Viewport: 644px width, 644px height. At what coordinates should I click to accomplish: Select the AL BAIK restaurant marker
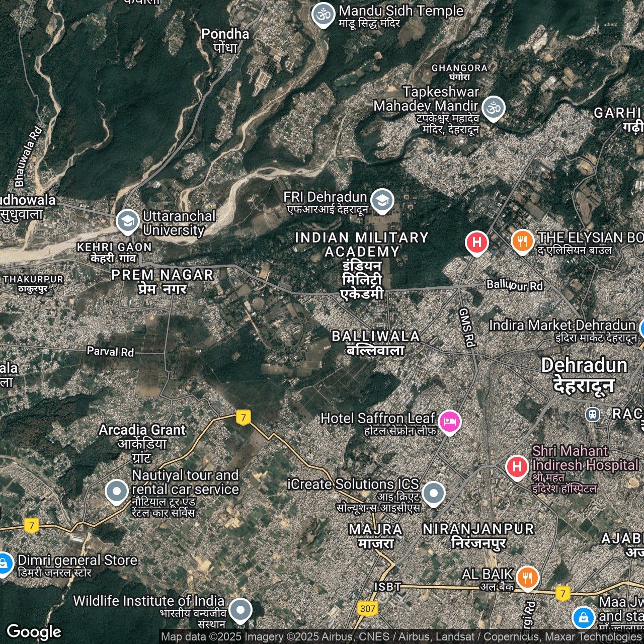(x=527, y=577)
